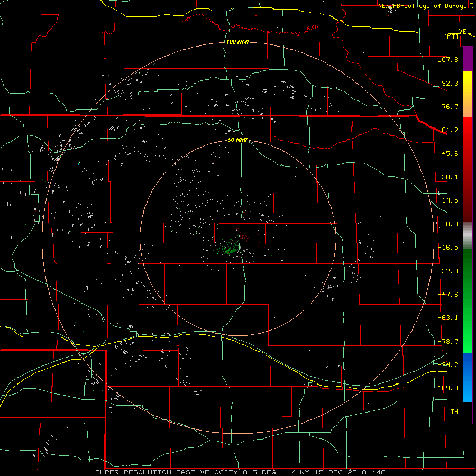Viewport: 476px width, 476px height.
Task: Click the NEXLAB-College of DuPage header text
Action: (422, 6)
